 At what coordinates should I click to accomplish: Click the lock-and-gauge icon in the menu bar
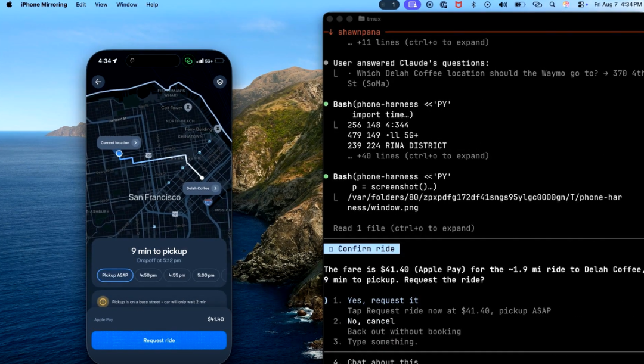tap(444, 5)
